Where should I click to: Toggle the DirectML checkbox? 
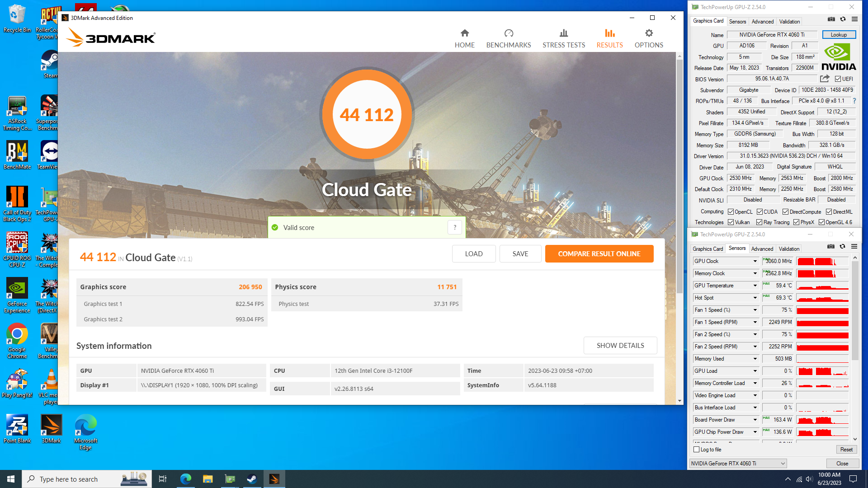(x=829, y=212)
